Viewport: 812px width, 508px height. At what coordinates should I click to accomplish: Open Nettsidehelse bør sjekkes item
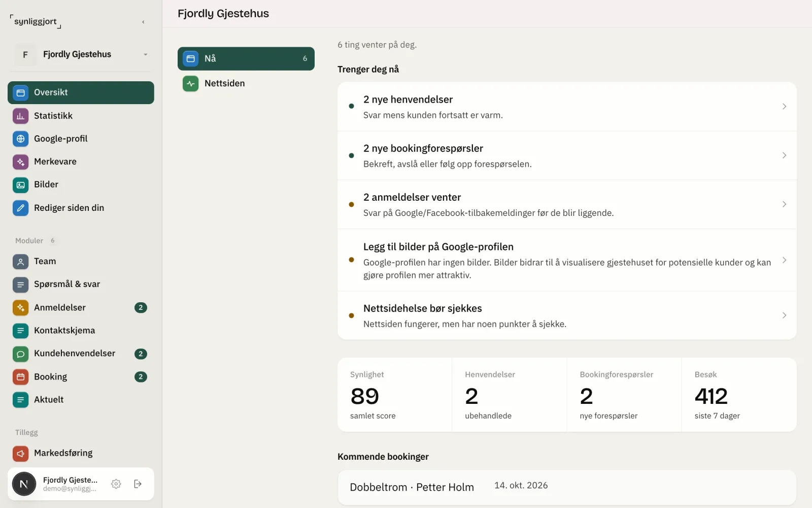[x=567, y=315]
